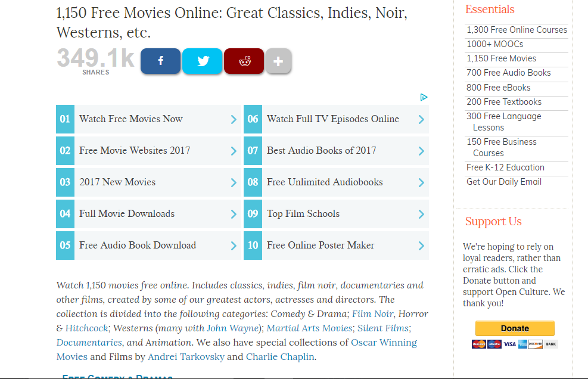Open the Silent Films link
This screenshot has width=588, height=379.
click(383, 328)
